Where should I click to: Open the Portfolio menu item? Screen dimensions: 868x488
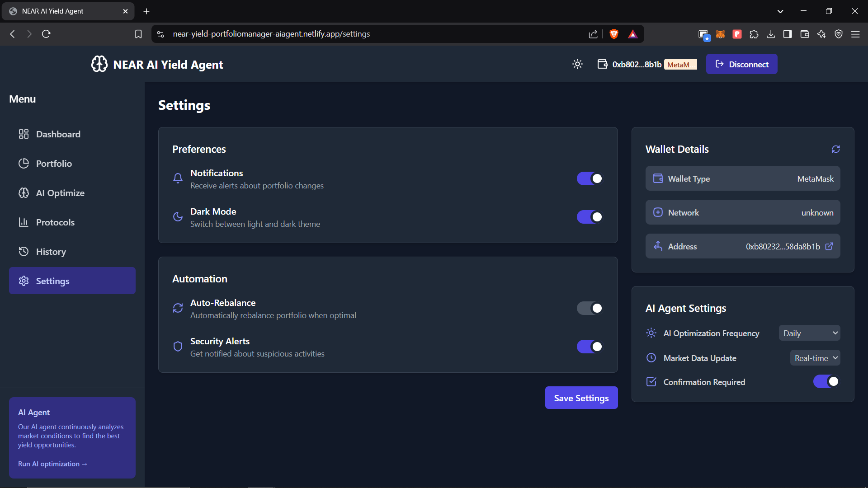(x=54, y=164)
